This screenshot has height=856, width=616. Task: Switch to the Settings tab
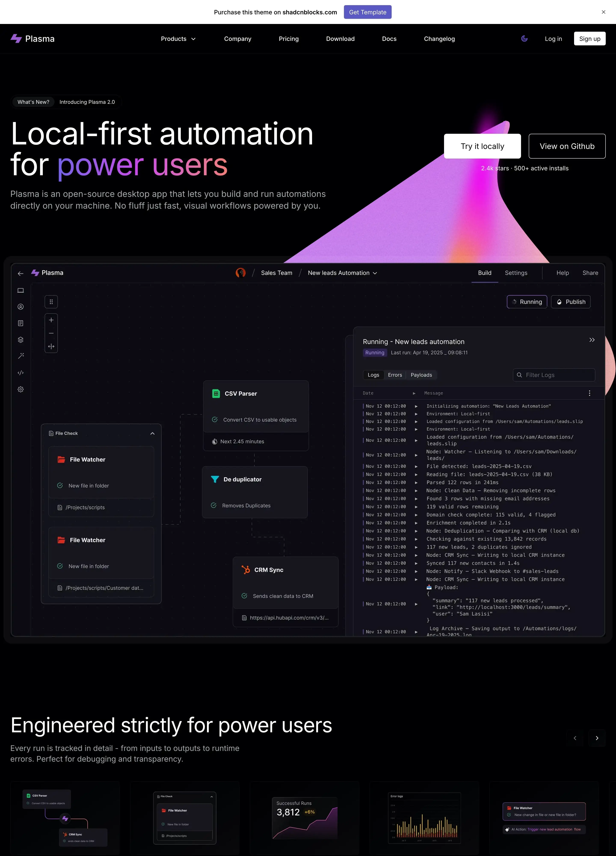516,273
